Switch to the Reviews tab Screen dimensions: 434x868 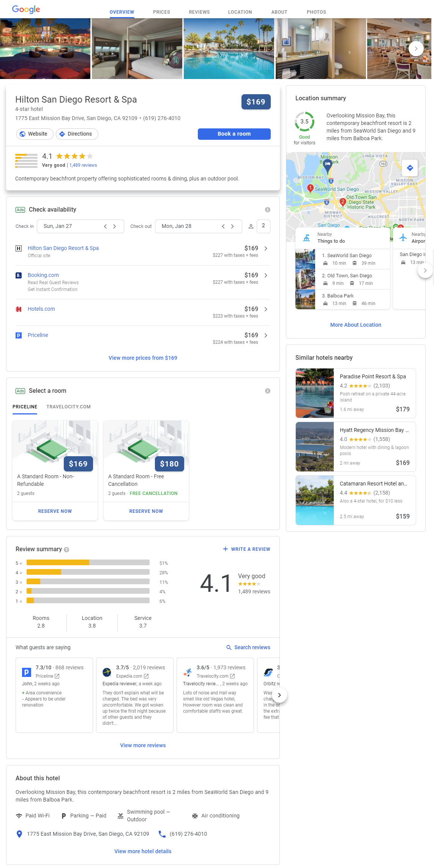pos(199,12)
